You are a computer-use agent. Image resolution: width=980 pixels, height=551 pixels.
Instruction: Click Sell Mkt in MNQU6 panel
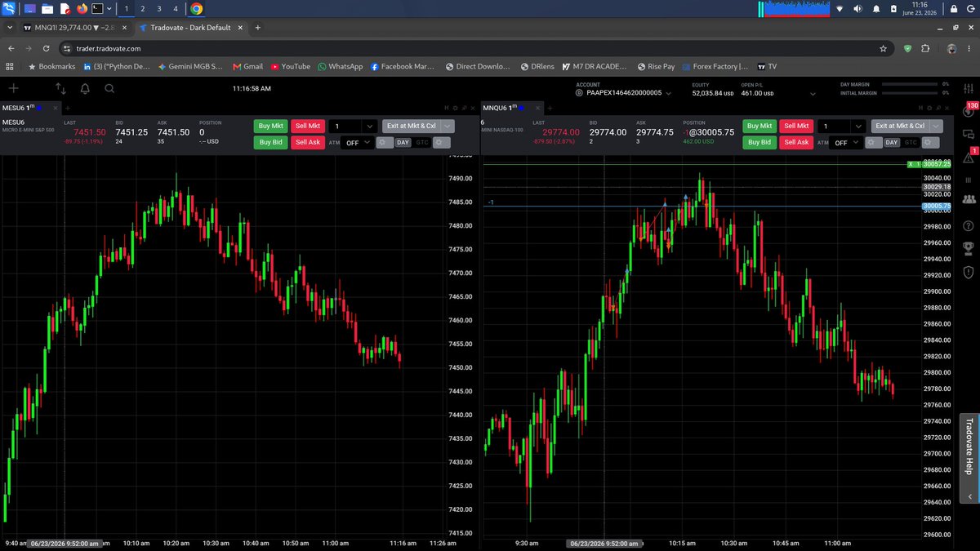(x=796, y=126)
